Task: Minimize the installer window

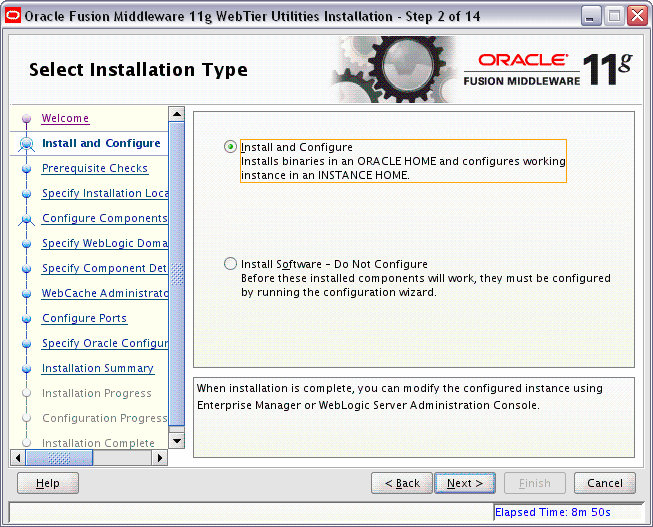Action: pos(590,16)
